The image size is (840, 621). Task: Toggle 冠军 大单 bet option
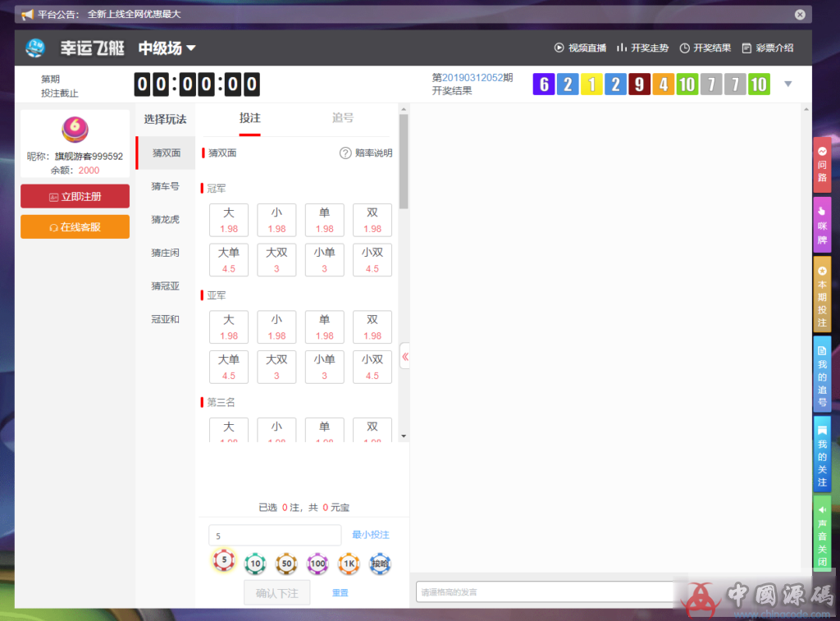click(x=229, y=260)
